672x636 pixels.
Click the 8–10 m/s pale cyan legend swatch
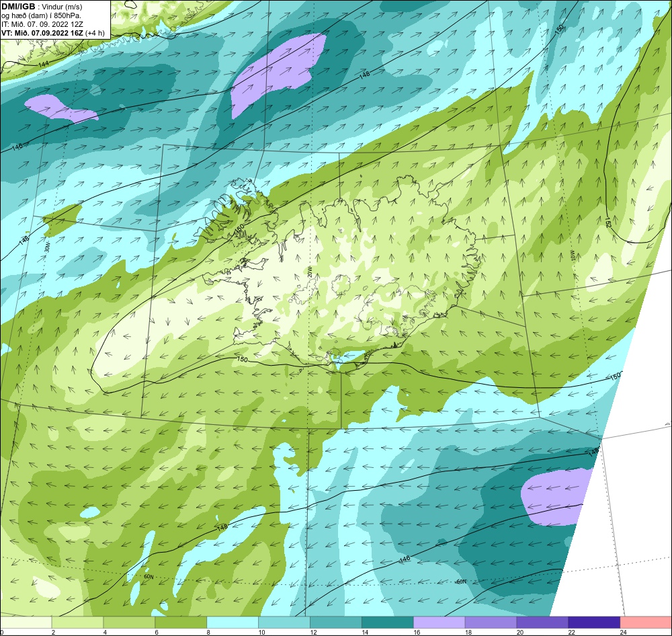233,623
